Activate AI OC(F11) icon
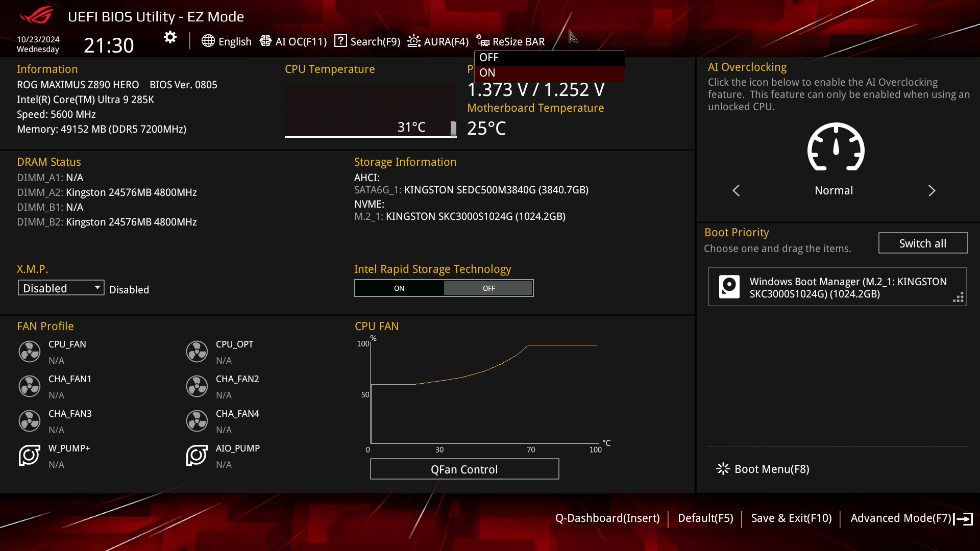Screen dimensions: 980x551 pos(266,40)
